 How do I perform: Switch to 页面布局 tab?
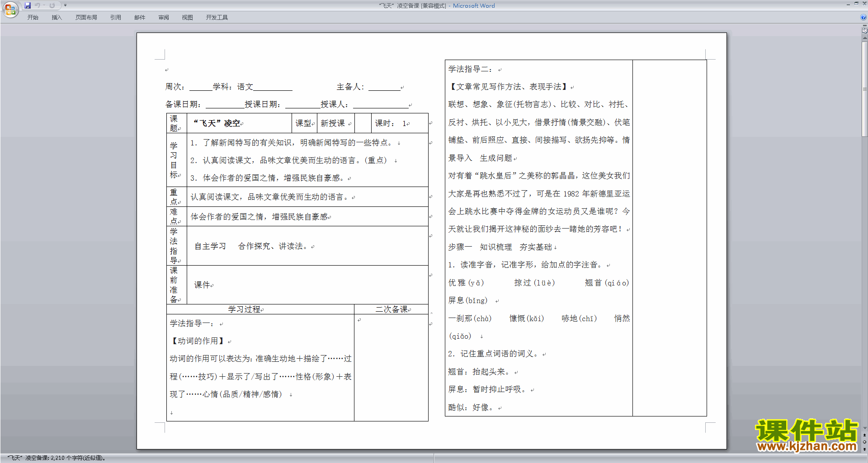point(86,18)
